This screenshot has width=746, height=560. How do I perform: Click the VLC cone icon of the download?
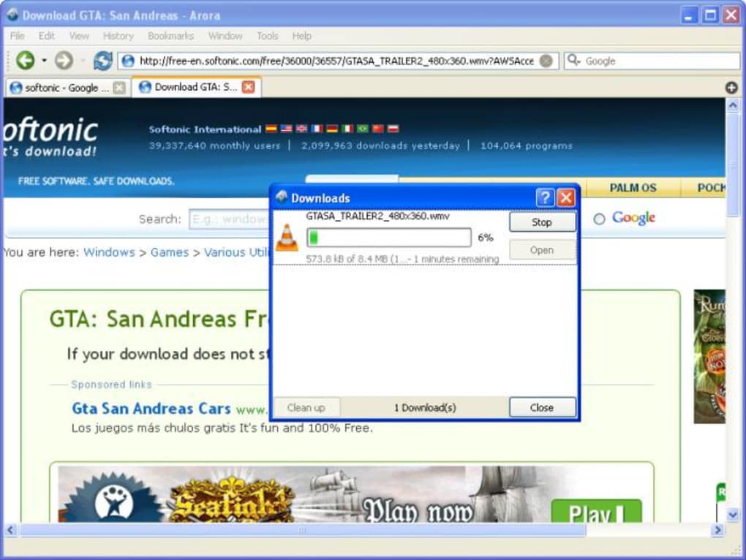point(287,238)
